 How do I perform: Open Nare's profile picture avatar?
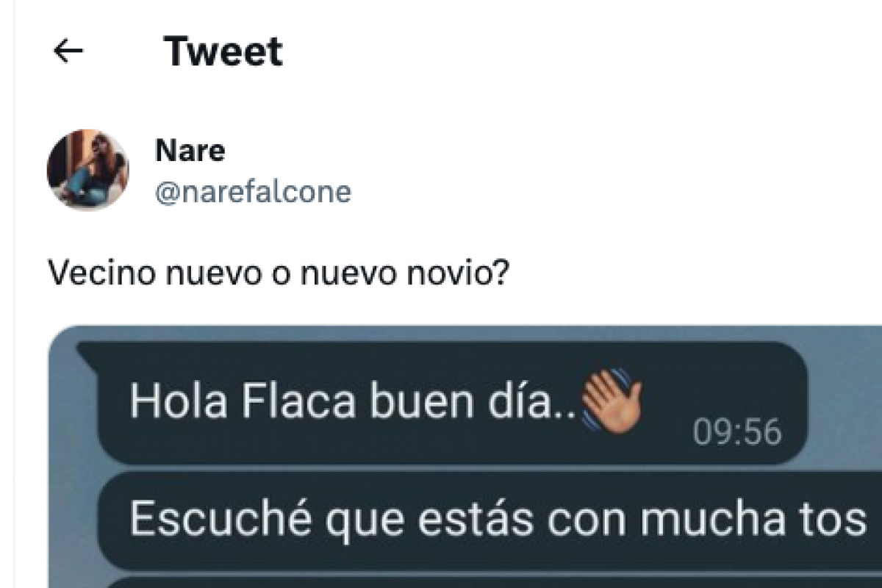click(x=88, y=170)
